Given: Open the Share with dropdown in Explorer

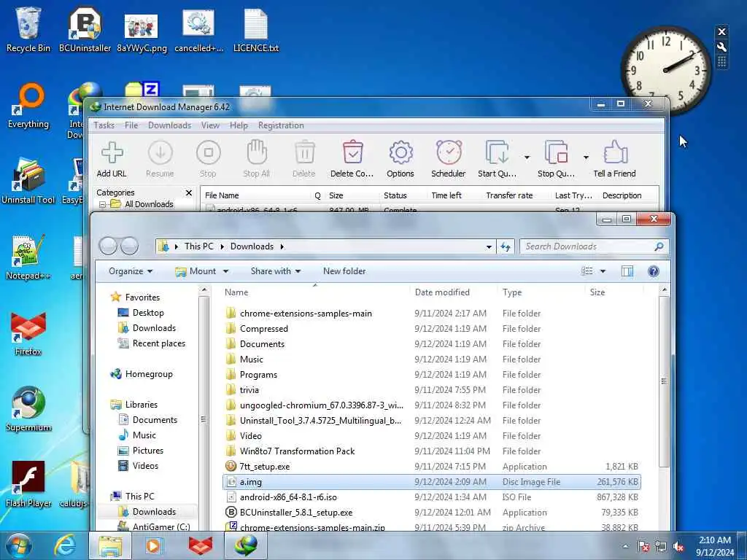Looking at the screenshot, I should tap(275, 271).
